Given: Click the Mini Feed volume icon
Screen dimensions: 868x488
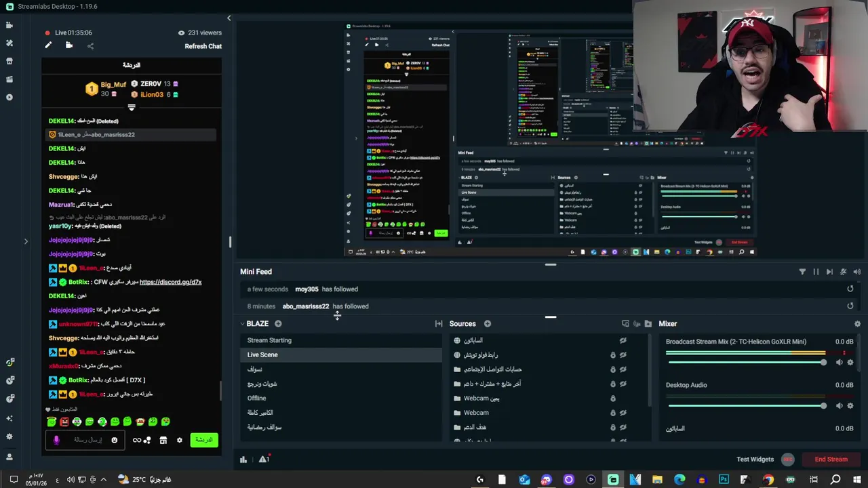Looking at the screenshot, I should (856, 272).
